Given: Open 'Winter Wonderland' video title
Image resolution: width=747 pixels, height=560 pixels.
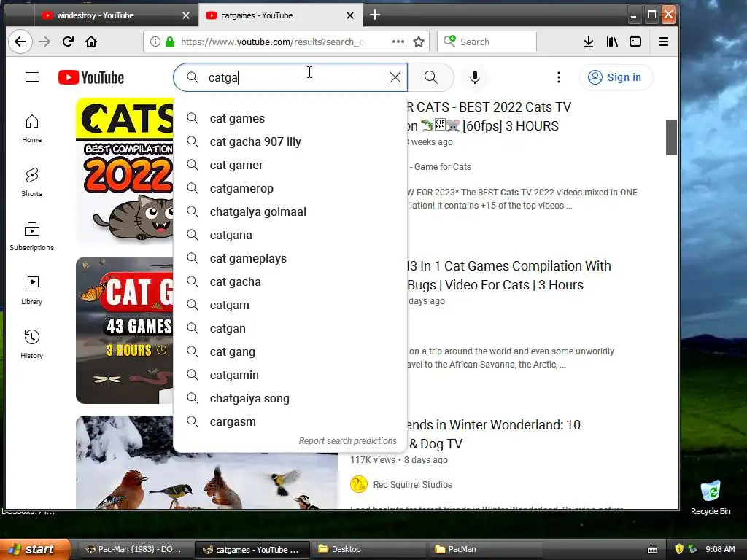Looking at the screenshot, I should [x=494, y=435].
